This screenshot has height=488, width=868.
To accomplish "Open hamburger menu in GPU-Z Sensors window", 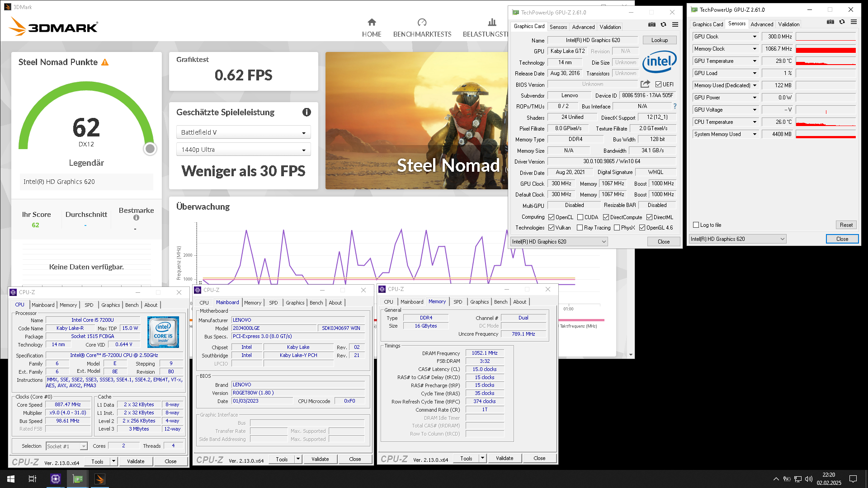I will (854, 22).
